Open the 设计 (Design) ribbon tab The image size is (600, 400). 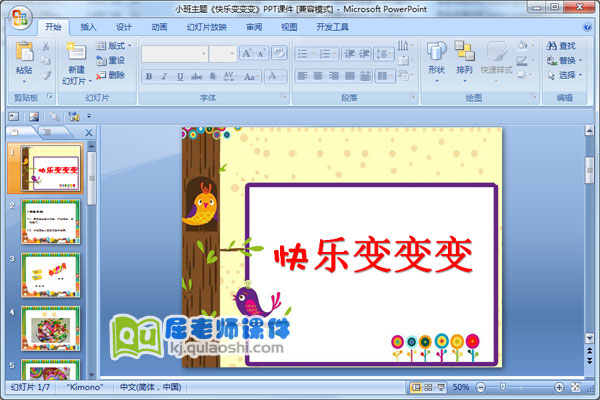(124, 27)
